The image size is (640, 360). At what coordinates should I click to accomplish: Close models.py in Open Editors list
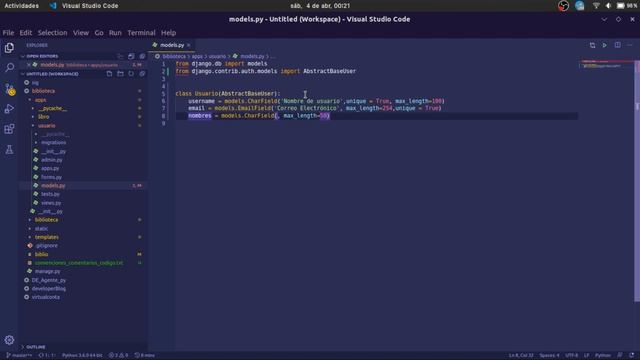[29, 65]
